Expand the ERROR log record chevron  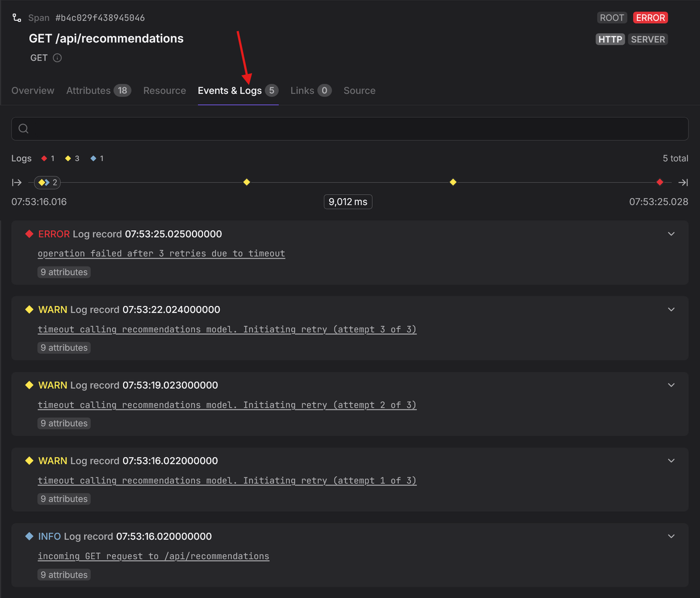[671, 234]
